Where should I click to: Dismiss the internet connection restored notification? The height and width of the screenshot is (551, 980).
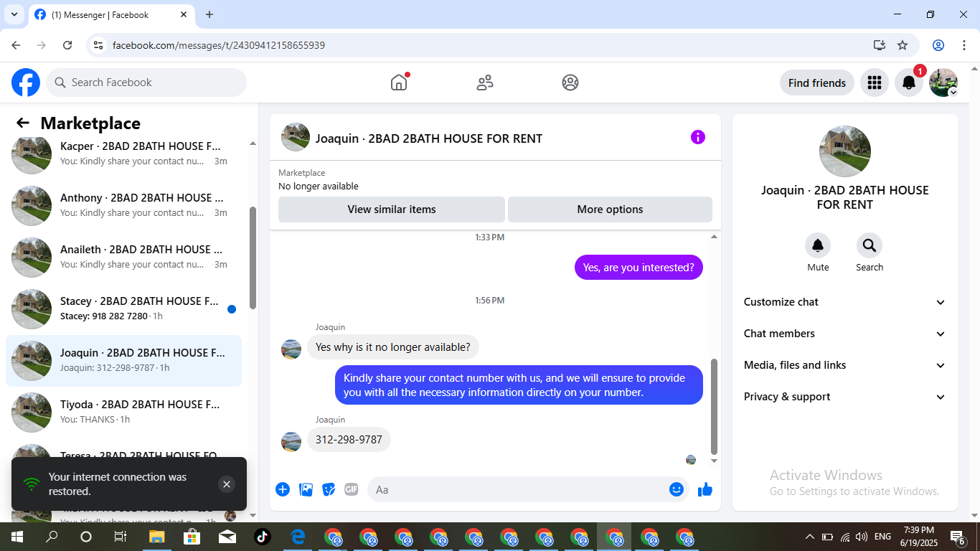227,484
